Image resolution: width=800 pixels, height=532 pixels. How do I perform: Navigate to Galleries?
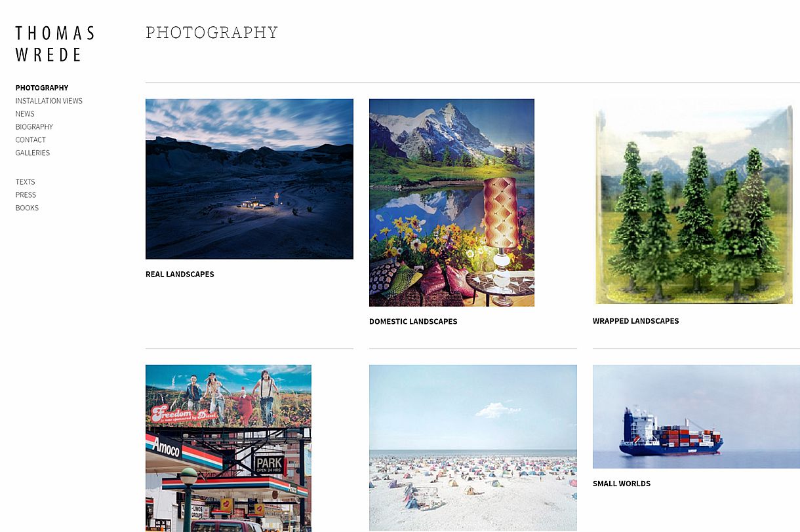click(33, 153)
